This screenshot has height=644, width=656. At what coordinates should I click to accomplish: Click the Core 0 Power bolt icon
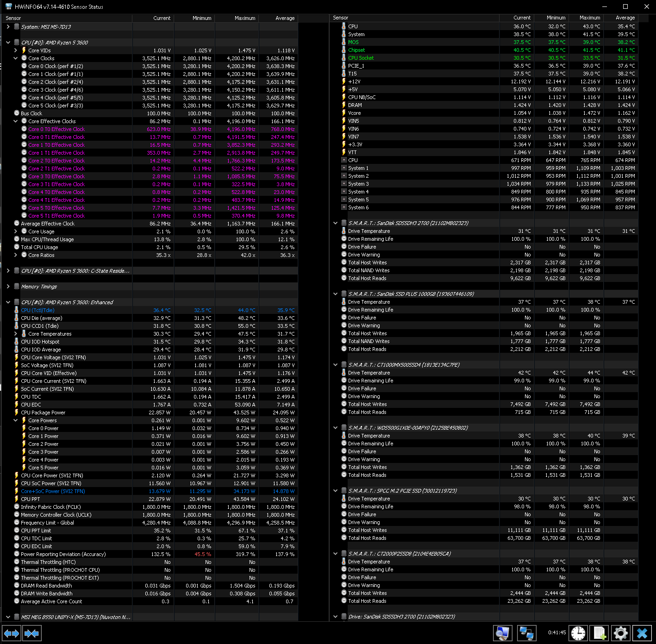point(24,428)
